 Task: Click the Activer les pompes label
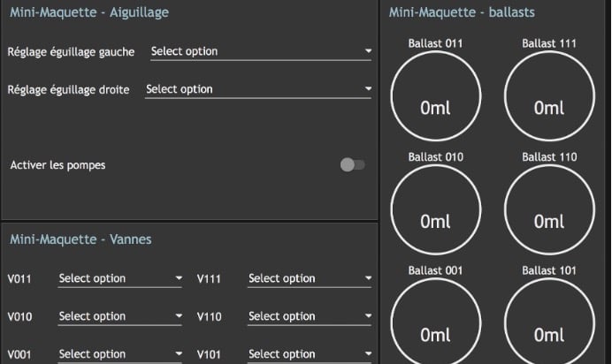(x=57, y=165)
